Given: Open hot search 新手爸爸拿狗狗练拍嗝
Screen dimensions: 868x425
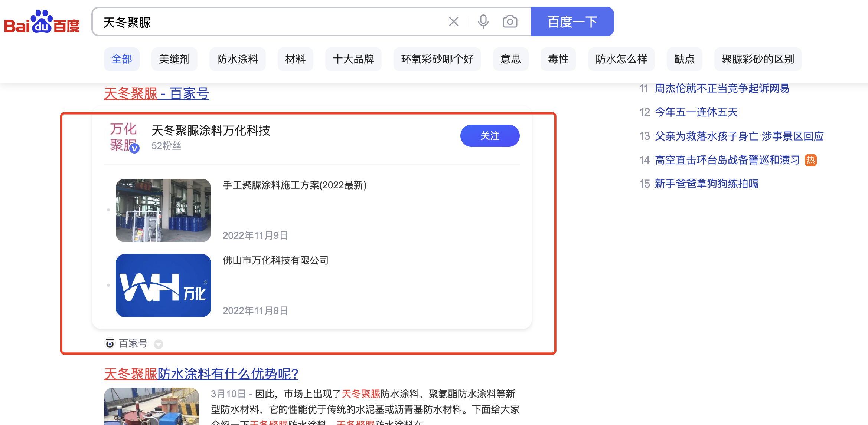Looking at the screenshot, I should (707, 184).
